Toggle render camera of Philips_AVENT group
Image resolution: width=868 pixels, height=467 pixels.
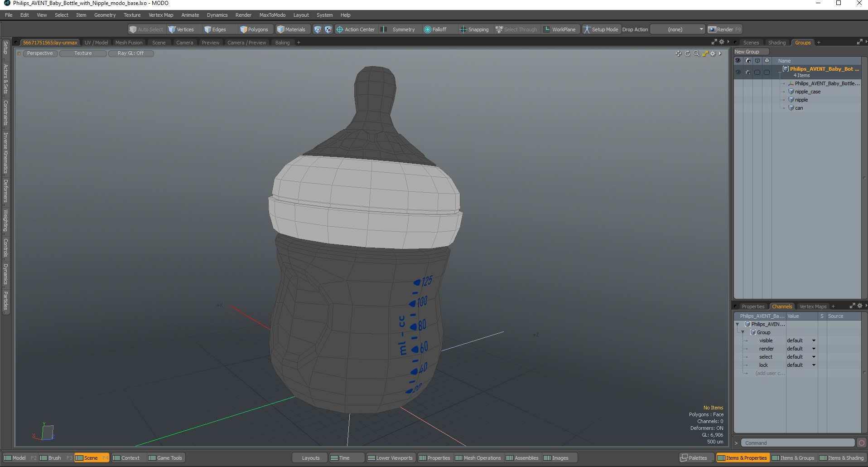click(747, 72)
